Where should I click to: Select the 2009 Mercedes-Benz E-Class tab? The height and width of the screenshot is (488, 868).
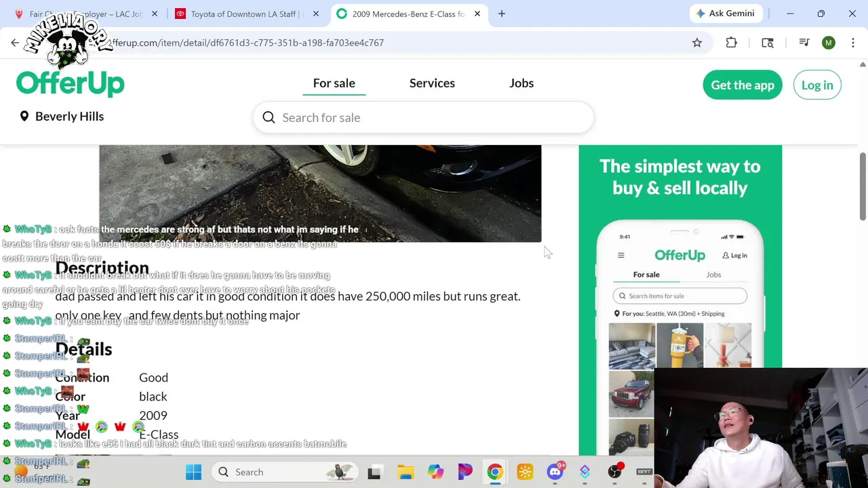point(408,14)
